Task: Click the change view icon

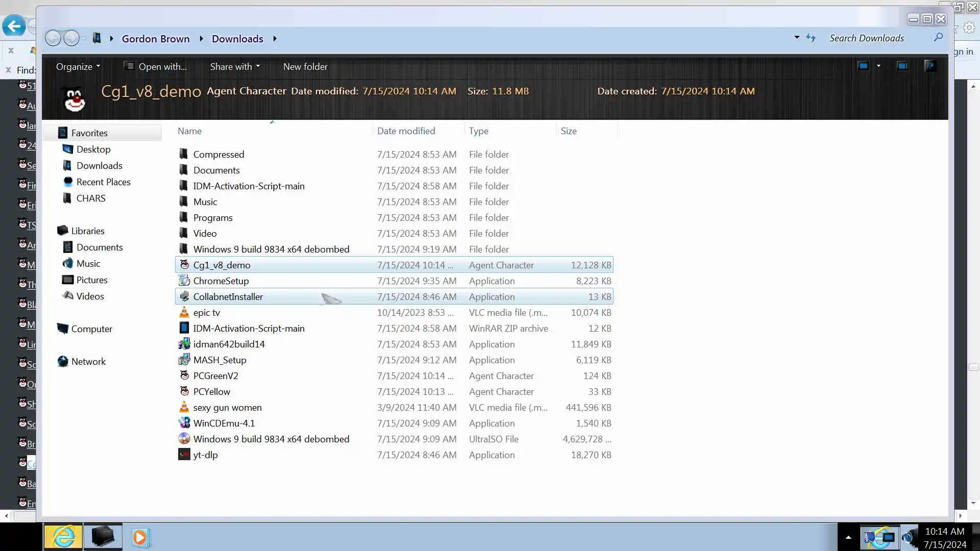Action: click(863, 66)
